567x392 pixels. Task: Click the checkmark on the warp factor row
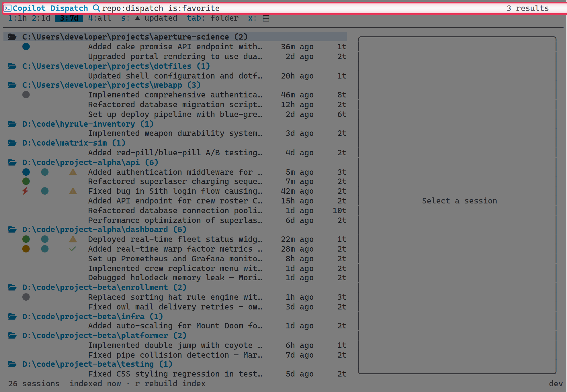click(x=73, y=249)
